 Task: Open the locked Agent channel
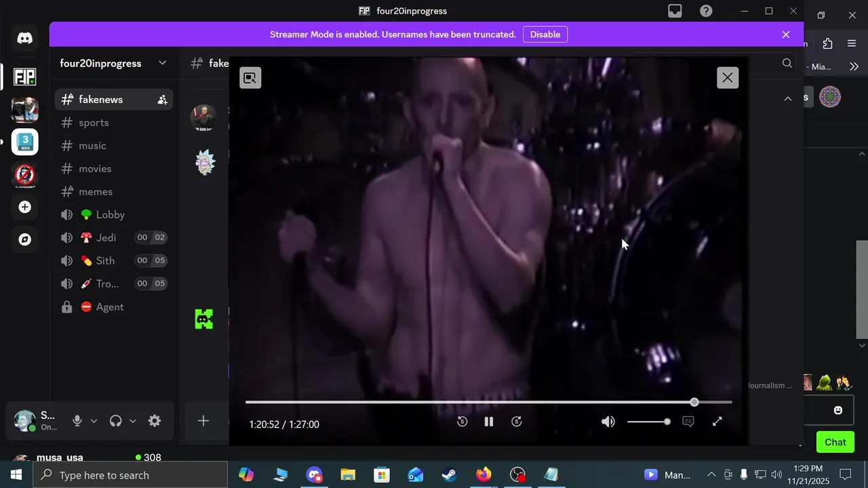click(113, 307)
